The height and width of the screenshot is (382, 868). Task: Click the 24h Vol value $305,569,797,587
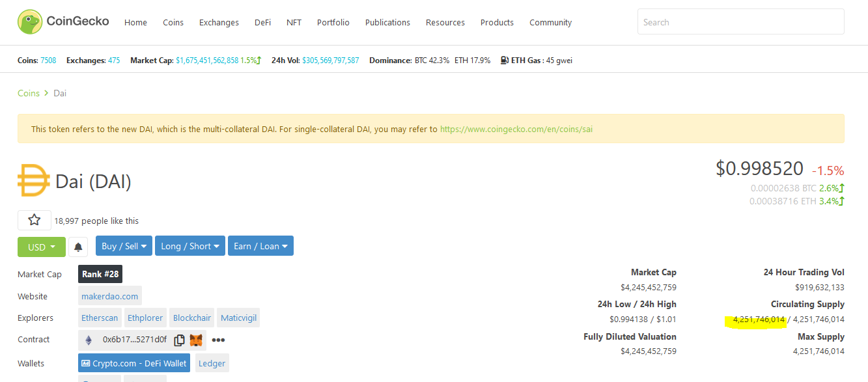pyautogui.click(x=331, y=61)
